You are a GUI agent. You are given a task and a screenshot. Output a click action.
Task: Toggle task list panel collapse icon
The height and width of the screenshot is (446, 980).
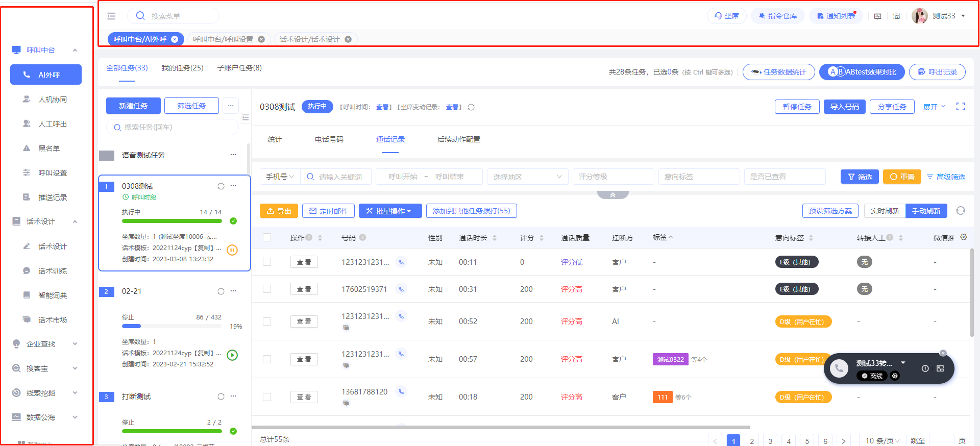[246, 117]
